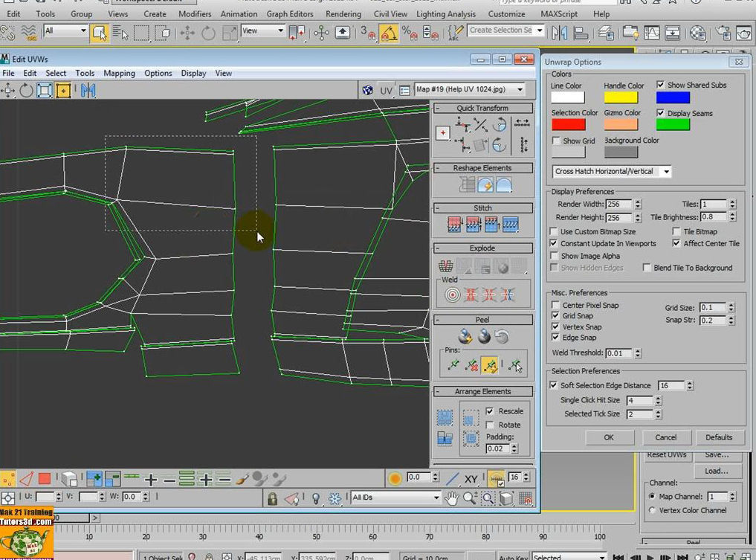Toggle Show Shared Subs checkbox
The width and height of the screenshot is (756, 560).
661,85
